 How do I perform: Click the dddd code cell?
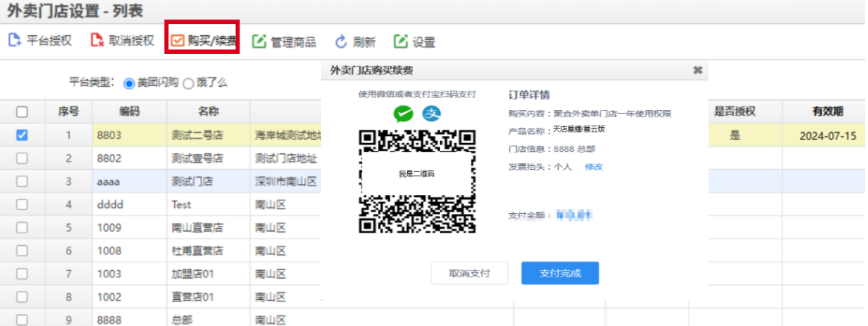tap(129, 204)
